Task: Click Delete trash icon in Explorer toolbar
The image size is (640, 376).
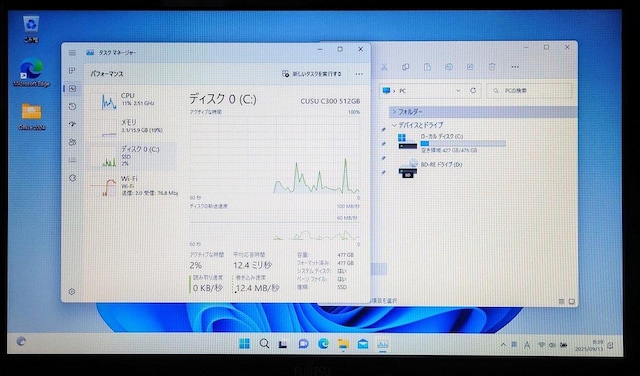Action: click(492, 67)
